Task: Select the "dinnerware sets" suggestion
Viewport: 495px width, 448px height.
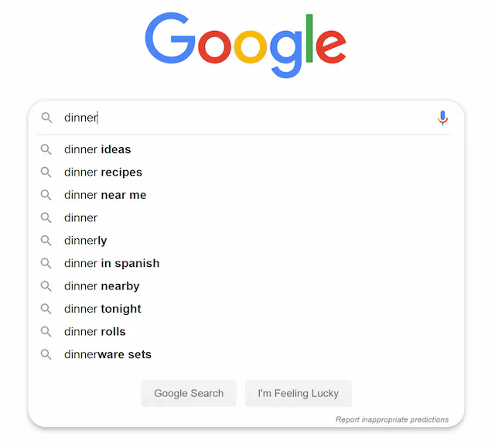Action: (108, 354)
